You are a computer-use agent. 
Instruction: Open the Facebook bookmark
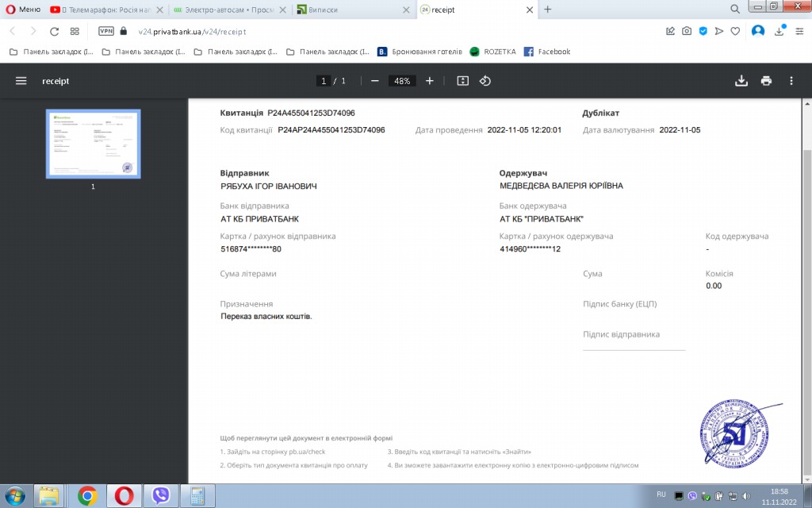pos(547,52)
